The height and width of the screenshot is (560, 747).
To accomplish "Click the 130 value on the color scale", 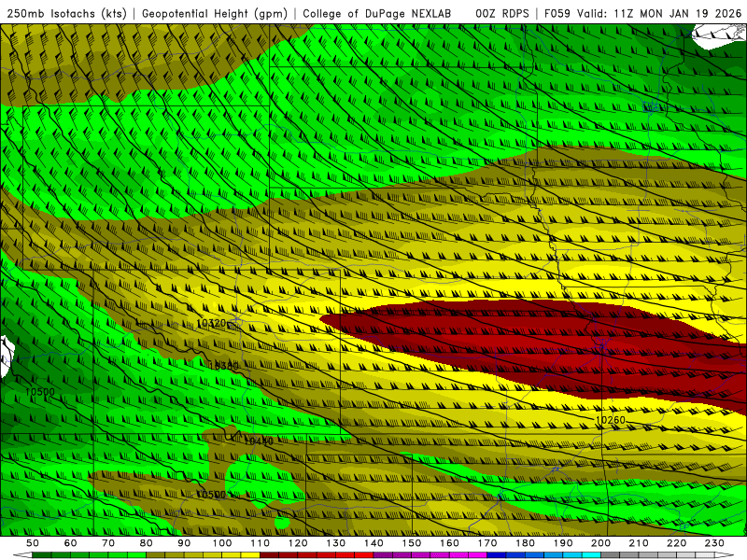I will coord(336,543).
